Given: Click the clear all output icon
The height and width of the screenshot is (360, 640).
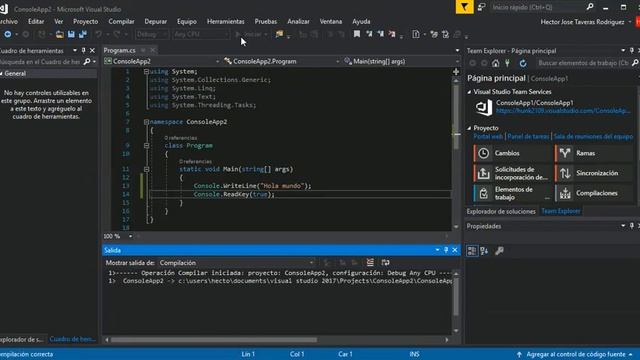Looking at the screenshot, I should tap(370, 262).
